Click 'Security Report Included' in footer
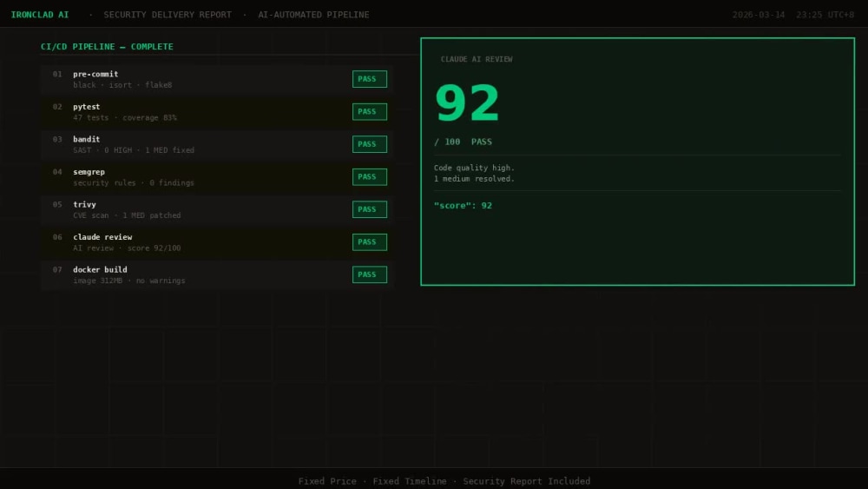This screenshot has width=868, height=489. pyautogui.click(x=527, y=481)
